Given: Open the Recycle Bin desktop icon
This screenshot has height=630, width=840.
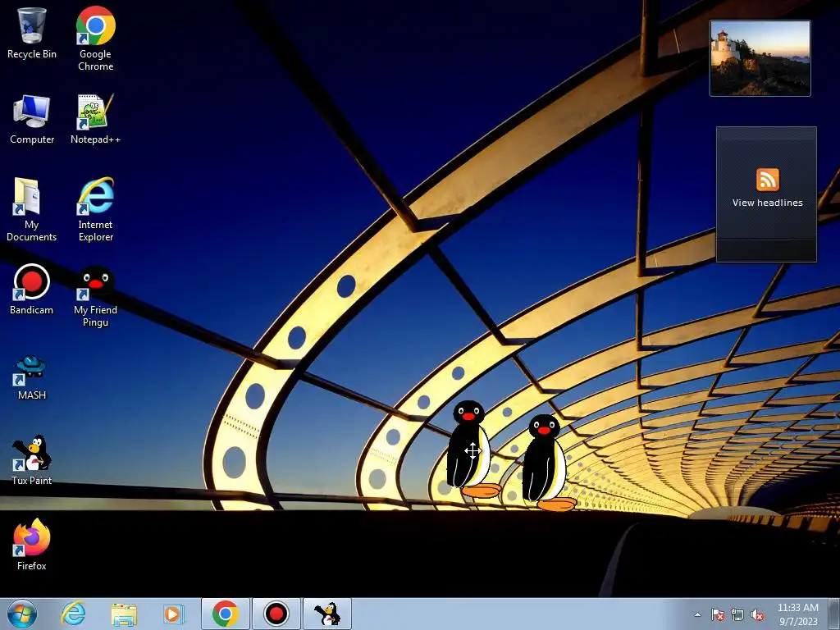Looking at the screenshot, I should click(32, 33).
